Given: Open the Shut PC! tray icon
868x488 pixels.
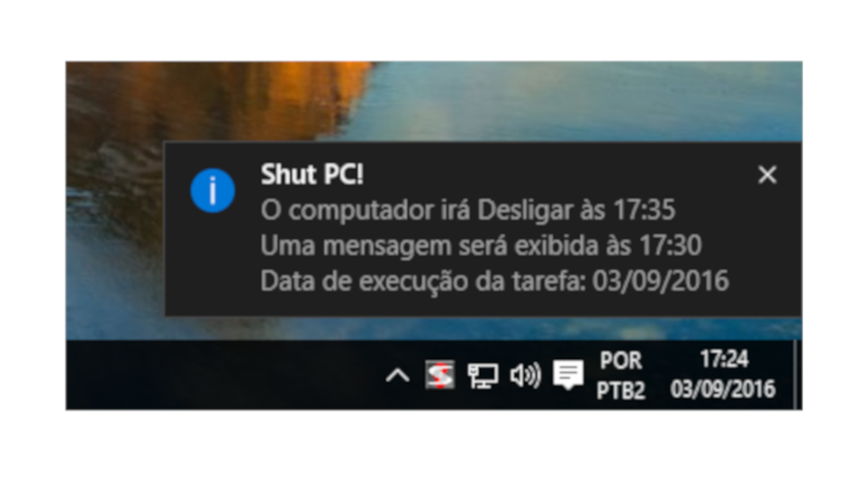Looking at the screenshot, I should [439, 375].
